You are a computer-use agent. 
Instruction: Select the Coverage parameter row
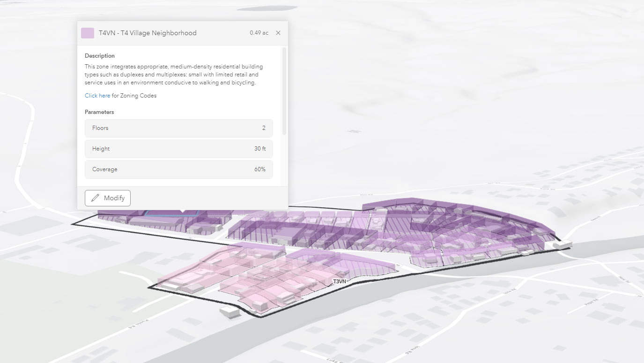pos(178,169)
